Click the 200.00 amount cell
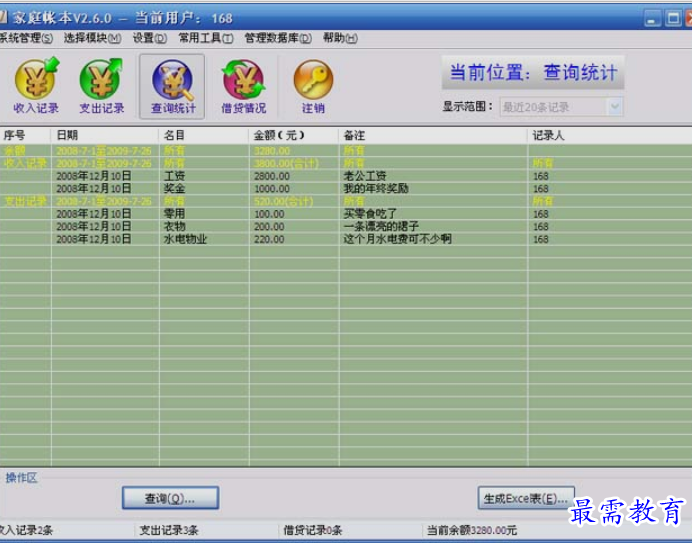Screen dimensions: 692x543 (x=269, y=226)
